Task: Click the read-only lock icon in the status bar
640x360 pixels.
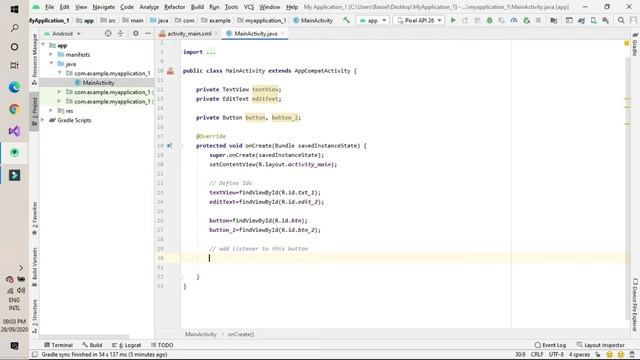Action: [598, 354]
